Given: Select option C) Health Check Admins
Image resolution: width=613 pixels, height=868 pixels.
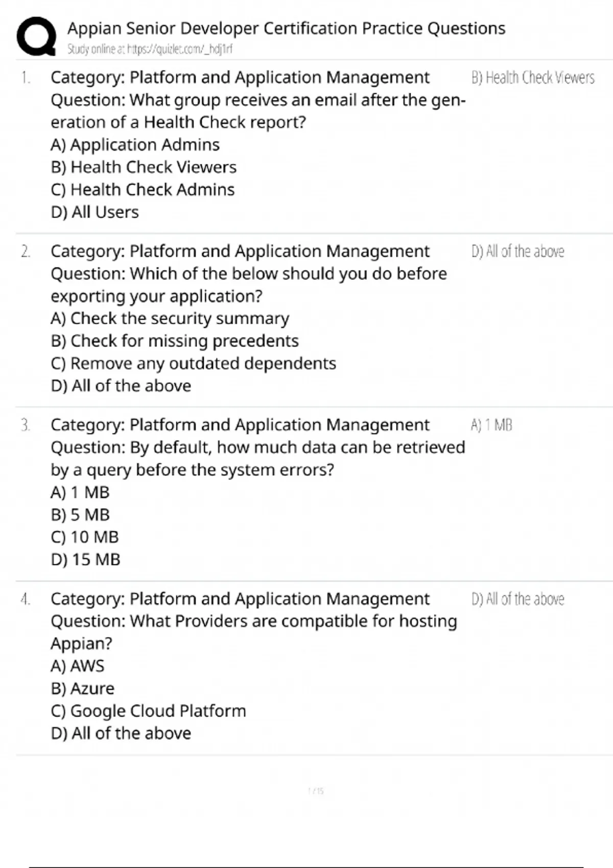Looking at the screenshot, I should point(143,190).
